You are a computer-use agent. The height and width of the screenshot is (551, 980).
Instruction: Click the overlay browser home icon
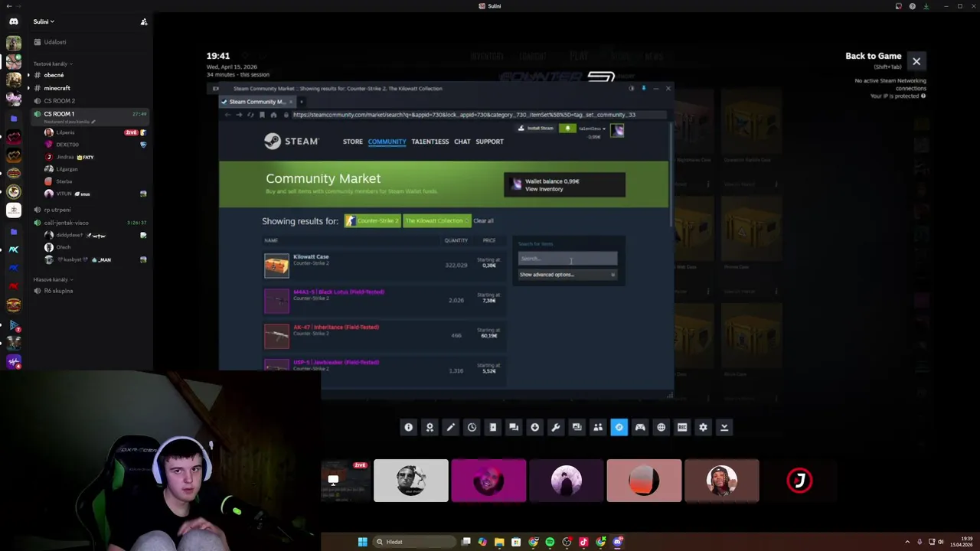(x=273, y=115)
